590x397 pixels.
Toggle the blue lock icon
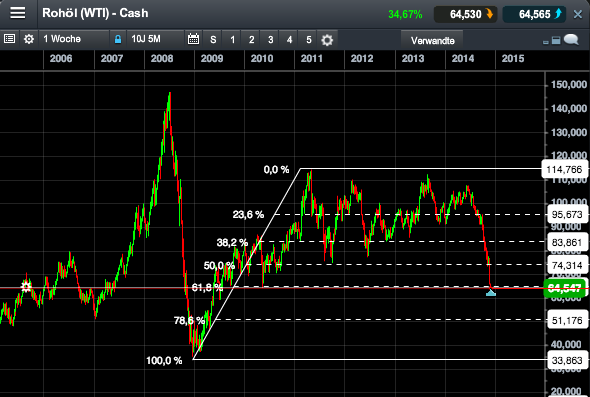(118, 39)
